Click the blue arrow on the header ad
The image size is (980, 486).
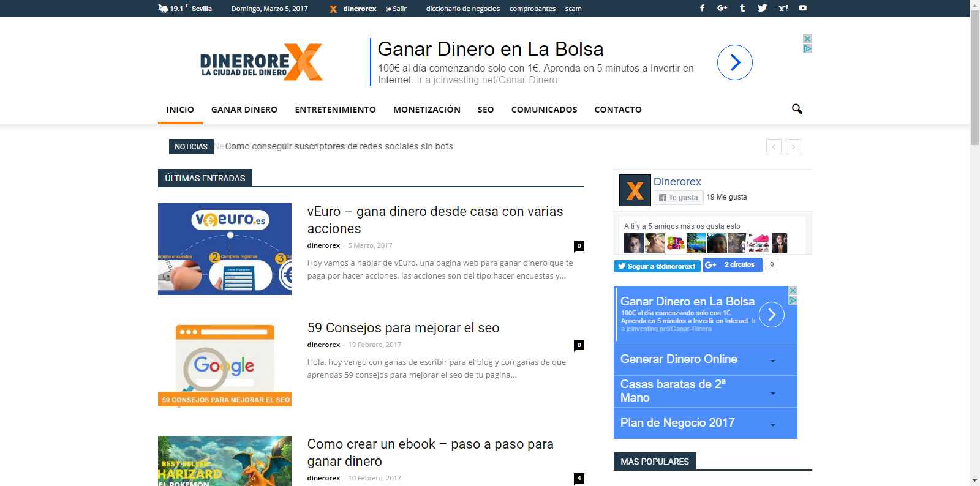735,62
